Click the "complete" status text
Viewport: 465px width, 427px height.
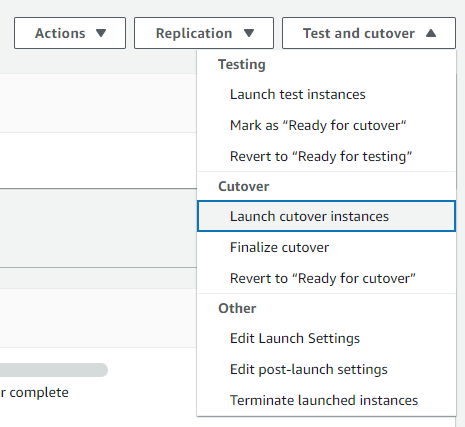tap(39, 393)
